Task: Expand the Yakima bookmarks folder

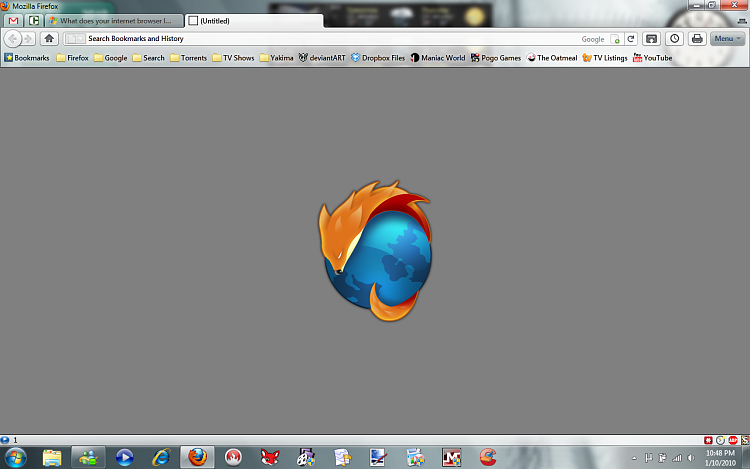Action: (x=276, y=58)
